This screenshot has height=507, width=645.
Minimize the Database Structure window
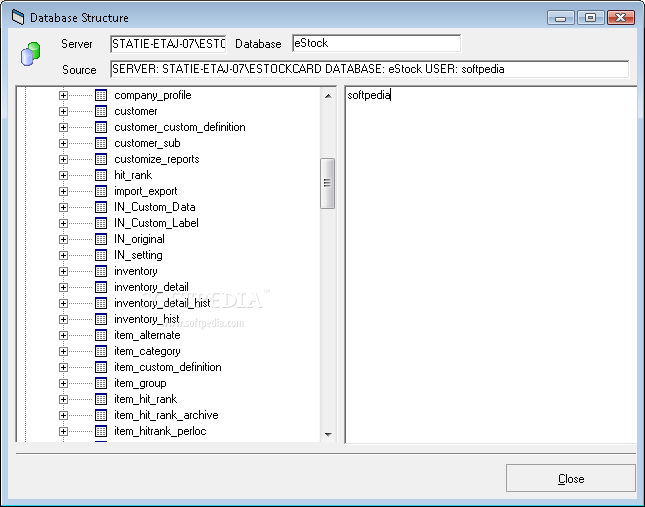(x=560, y=18)
